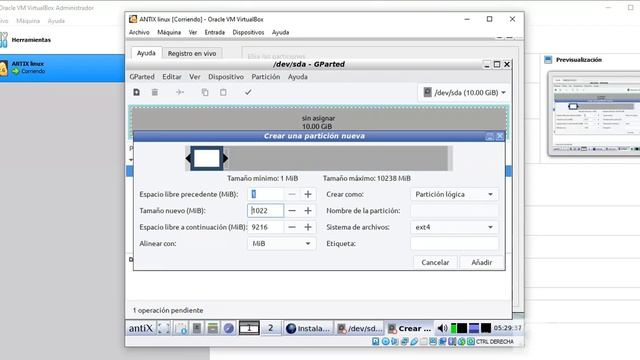Click the Etiqueta input field

(454, 243)
